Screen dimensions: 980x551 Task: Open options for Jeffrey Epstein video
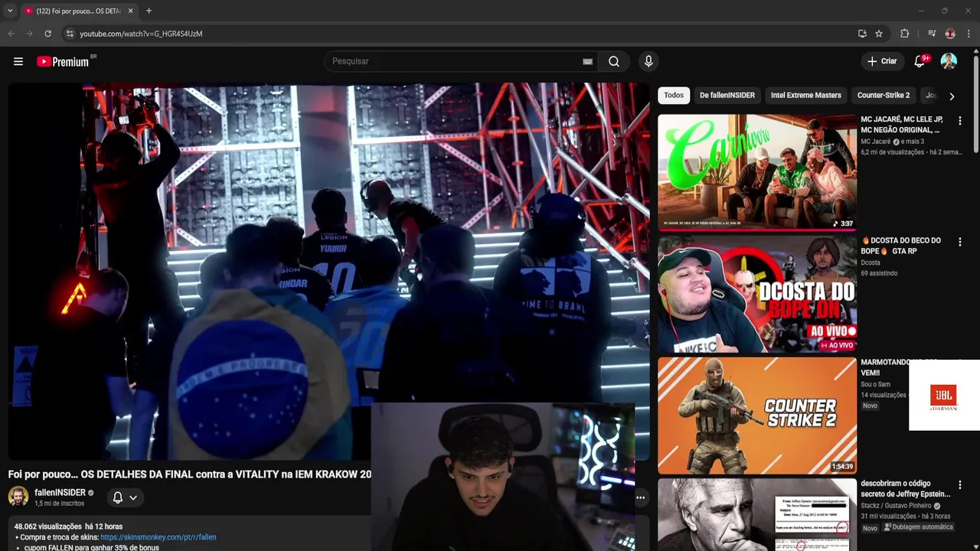pyautogui.click(x=959, y=485)
